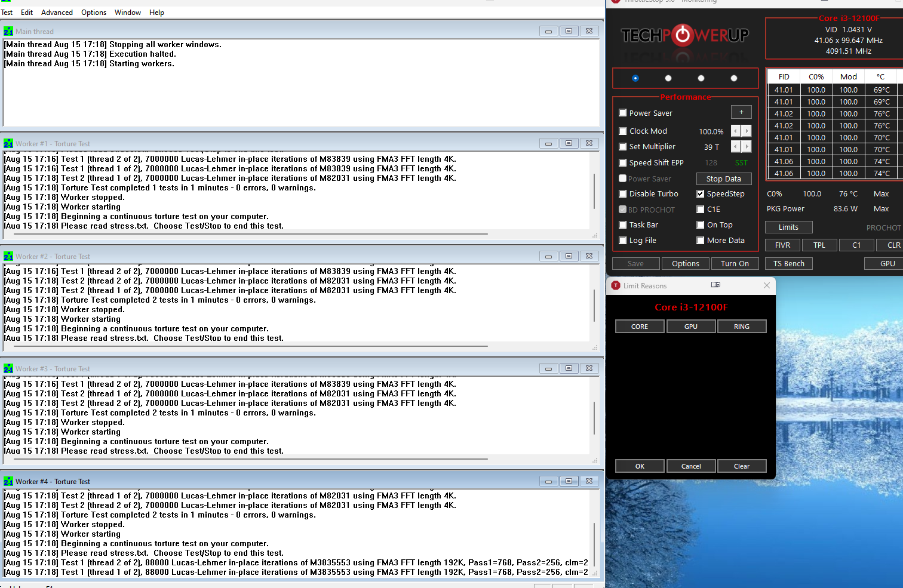Open the Edit menu
This screenshot has width=903, height=588.
point(27,12)
